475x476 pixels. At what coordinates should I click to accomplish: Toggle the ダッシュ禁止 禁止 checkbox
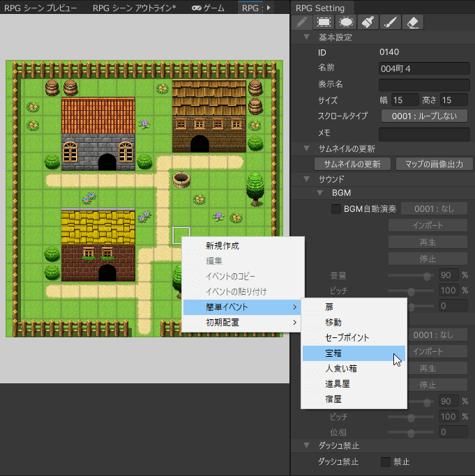pos(386,461)
